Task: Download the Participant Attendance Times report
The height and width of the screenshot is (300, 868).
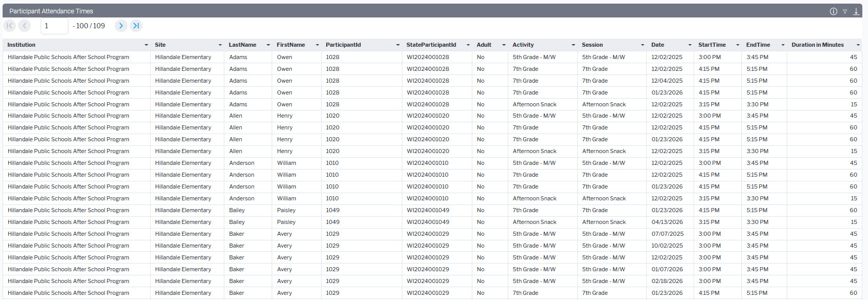Action: tap(856, 11)
